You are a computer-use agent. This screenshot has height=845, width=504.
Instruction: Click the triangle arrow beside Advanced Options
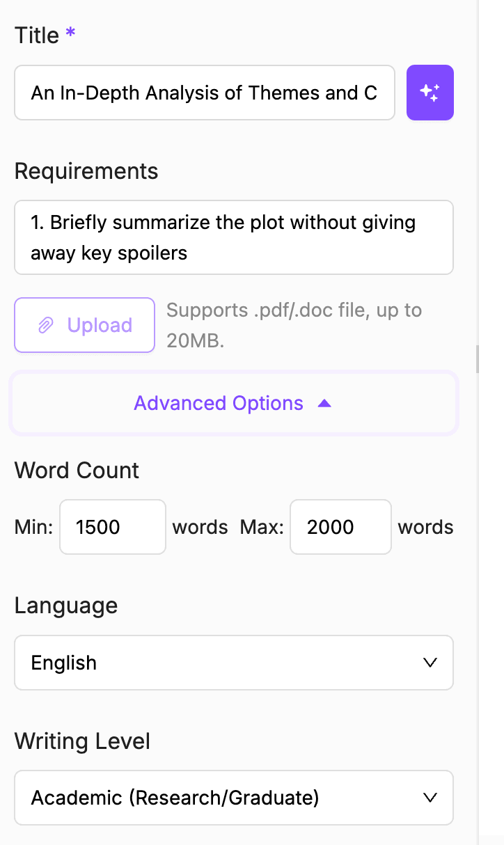coord(324,404)
